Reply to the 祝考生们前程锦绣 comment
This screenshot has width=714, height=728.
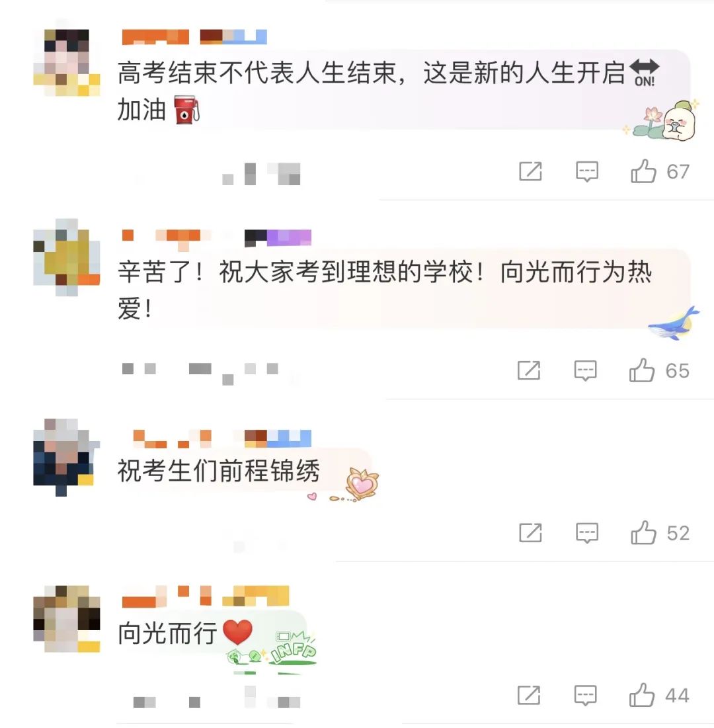tap(587, 532)
